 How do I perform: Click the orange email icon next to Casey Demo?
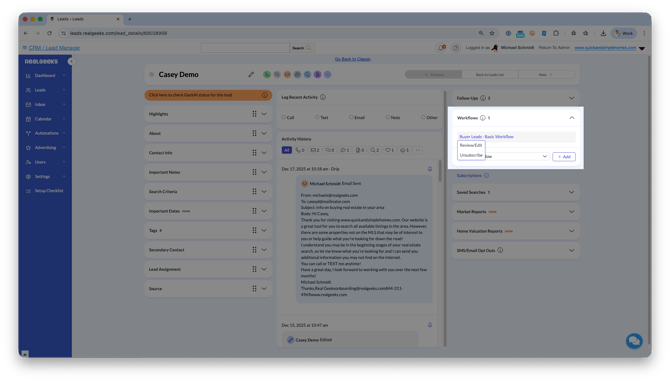click(287, 74)
